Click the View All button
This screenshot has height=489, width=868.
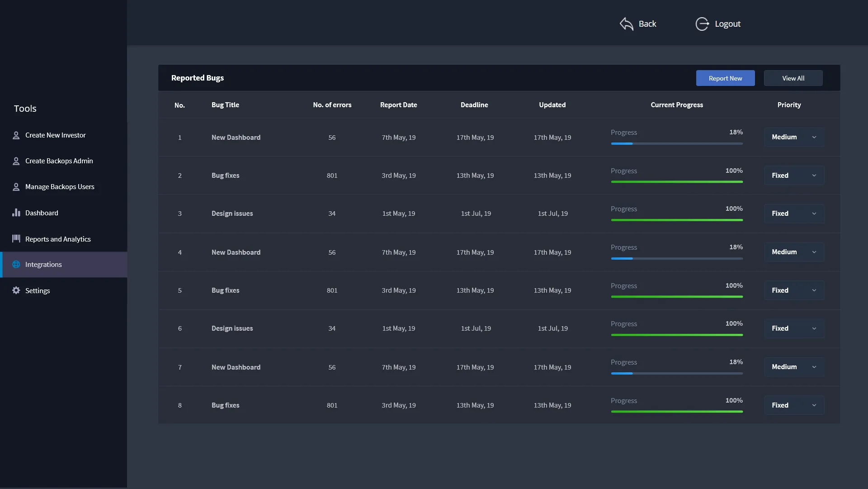(793, 78)
